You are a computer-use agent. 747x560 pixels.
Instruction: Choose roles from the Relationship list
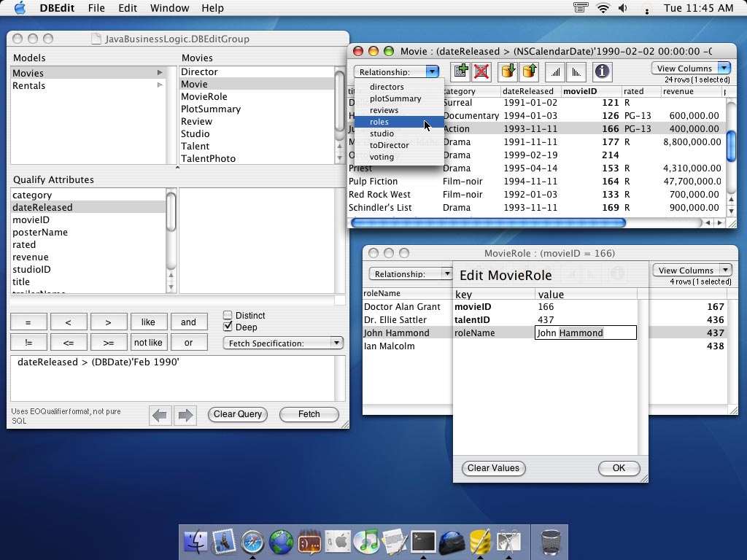(x=399, y=122)
